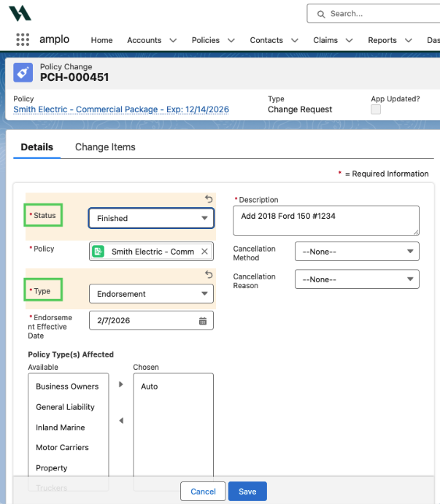Click the Endorsement Effective Date field
The width and height of the screenshot is (440, 504).
151,320
